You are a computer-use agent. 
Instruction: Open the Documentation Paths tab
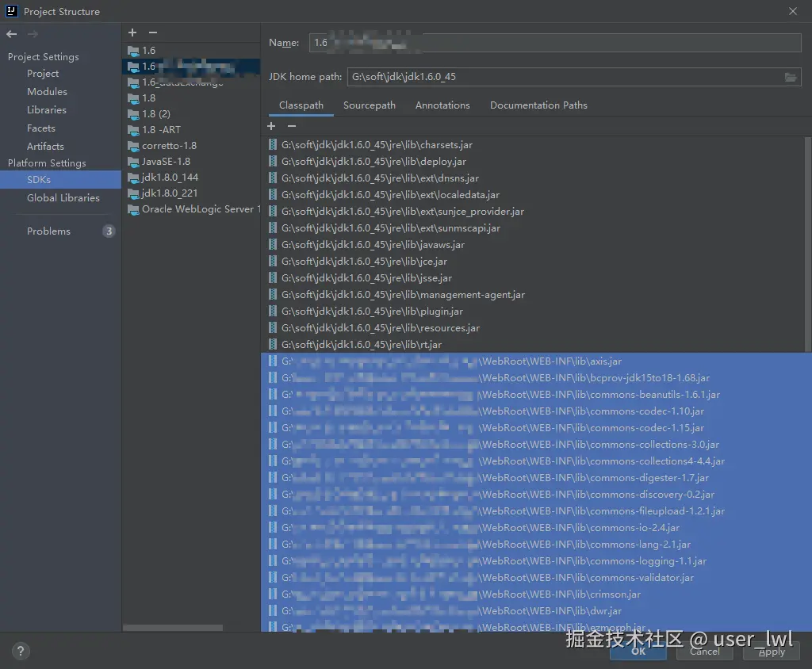pyautogui.click(x=538, y=105)
